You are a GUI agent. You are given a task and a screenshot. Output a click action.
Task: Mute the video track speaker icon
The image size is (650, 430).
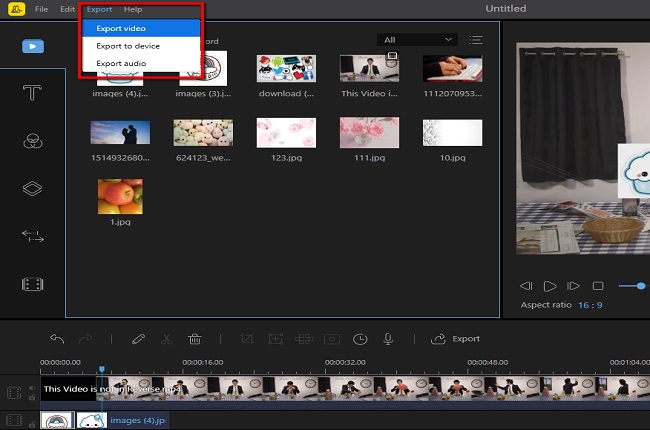point(32,388)
